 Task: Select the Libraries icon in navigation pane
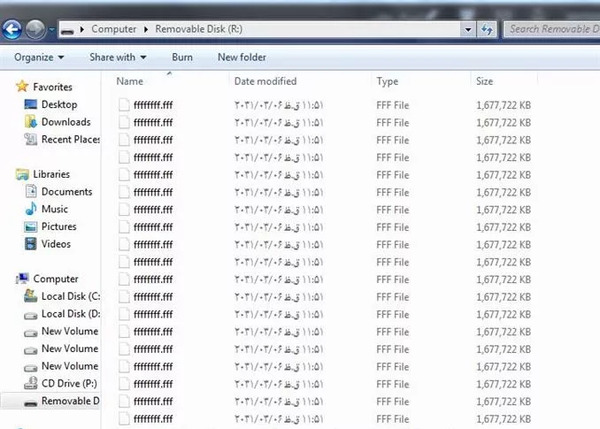(22, 174)
